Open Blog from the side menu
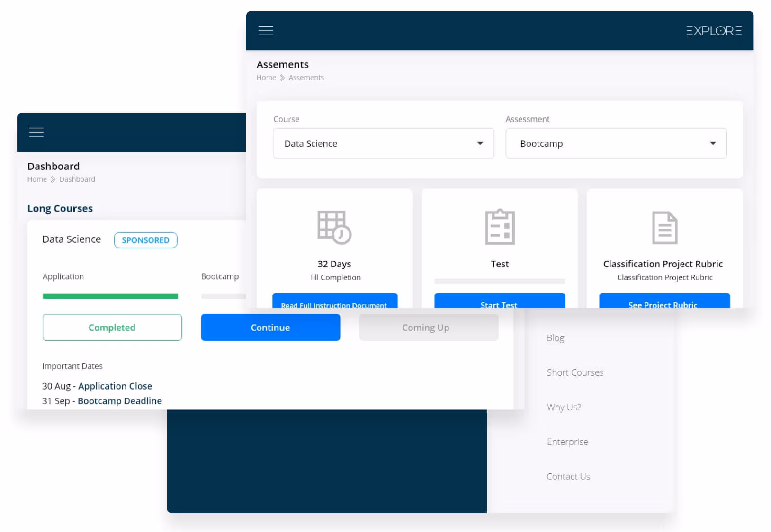 555,338
